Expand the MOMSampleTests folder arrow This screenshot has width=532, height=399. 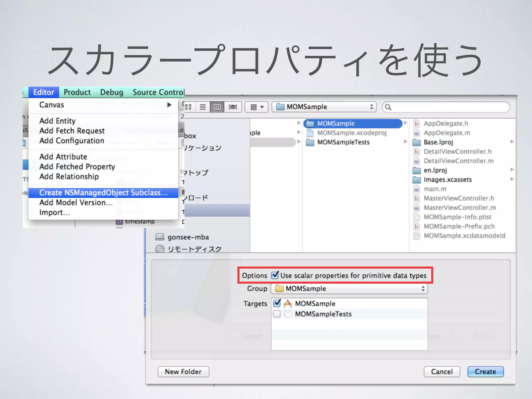[405, 142]
